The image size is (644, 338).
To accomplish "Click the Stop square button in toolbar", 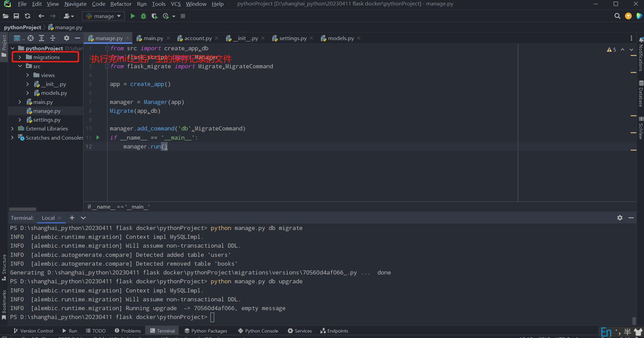I will pos(183,16).
